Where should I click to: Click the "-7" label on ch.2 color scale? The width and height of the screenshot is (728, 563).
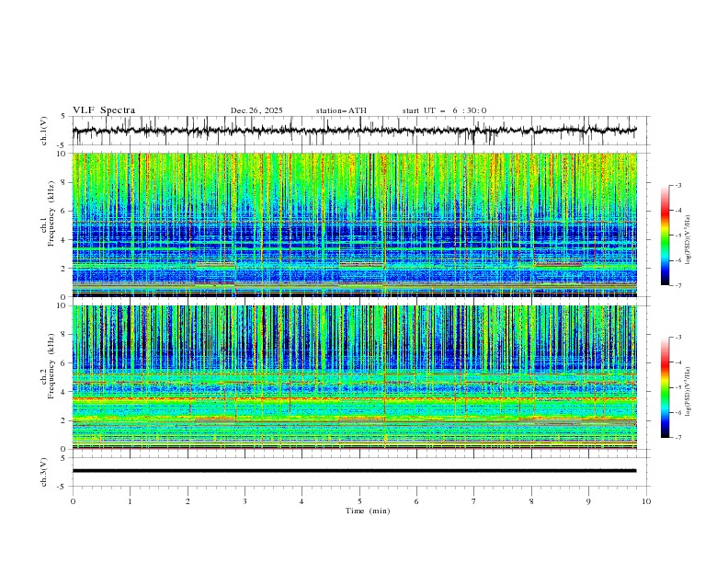pos(678,438)
